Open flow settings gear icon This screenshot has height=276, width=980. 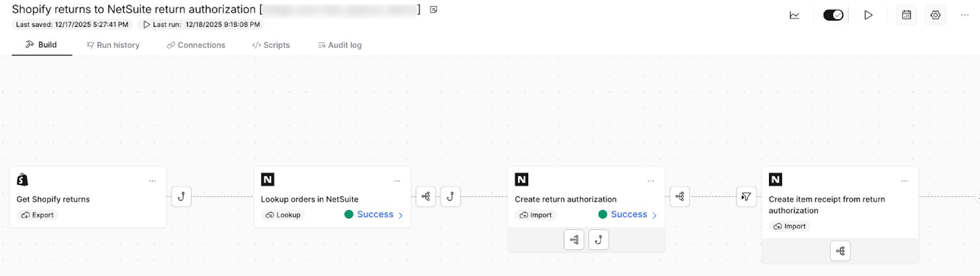pyautogui.click(x=935, y=15)
